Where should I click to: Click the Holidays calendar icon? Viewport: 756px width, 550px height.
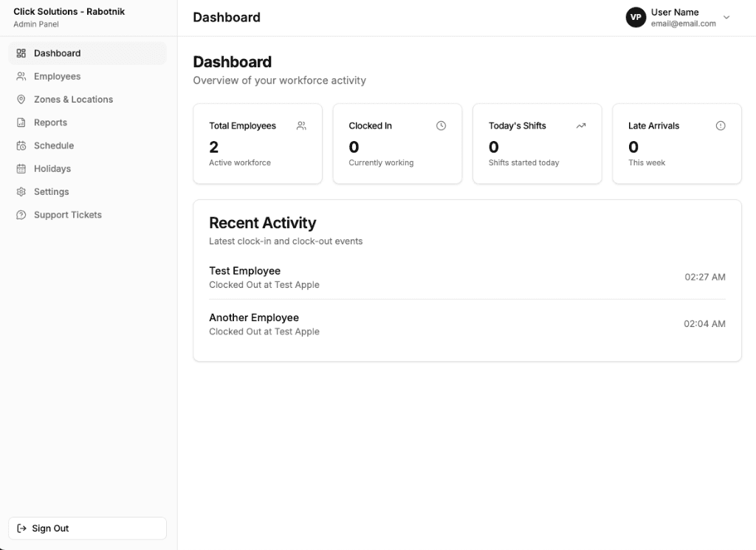pos(20,168)
